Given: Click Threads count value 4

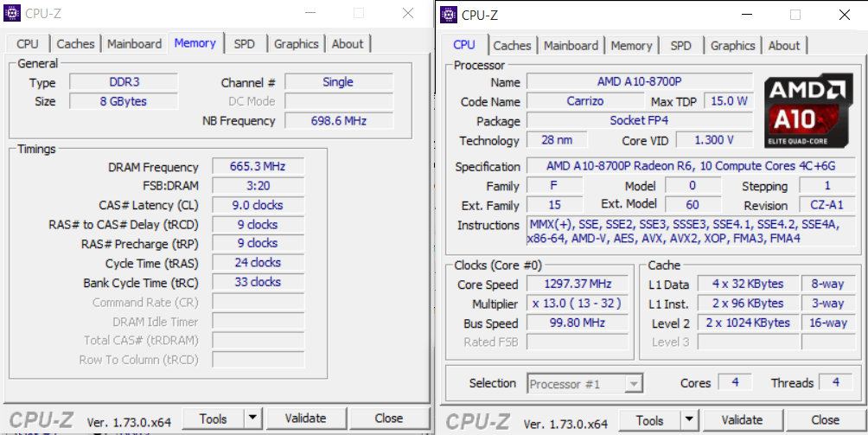Looking at the screenshot, I should point(836,382).
